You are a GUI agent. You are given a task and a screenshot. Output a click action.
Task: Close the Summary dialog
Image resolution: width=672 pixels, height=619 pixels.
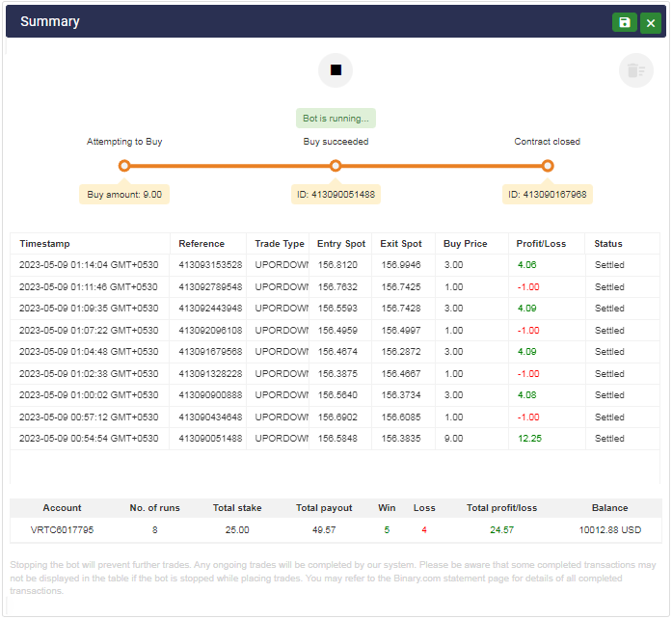651,22
